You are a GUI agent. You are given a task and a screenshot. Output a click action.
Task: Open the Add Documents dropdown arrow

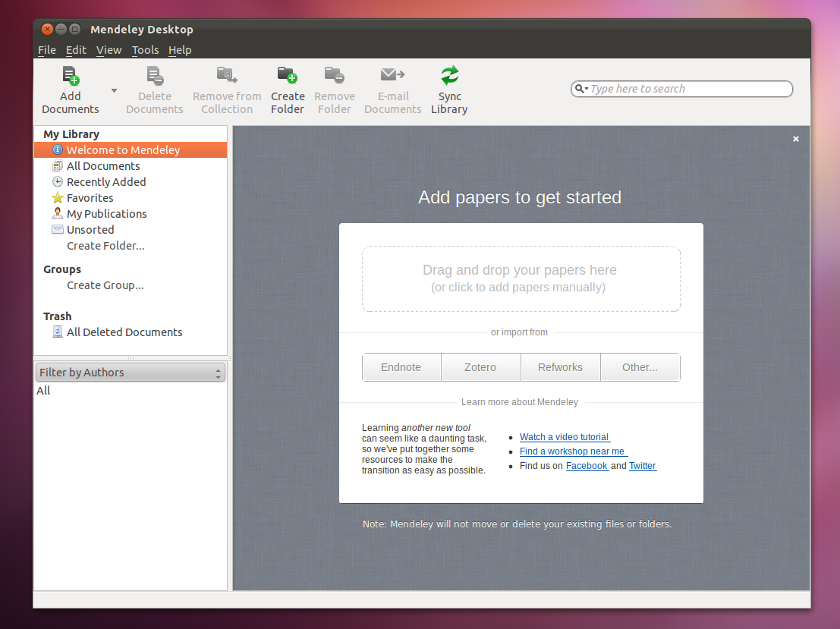click(114, 90)
